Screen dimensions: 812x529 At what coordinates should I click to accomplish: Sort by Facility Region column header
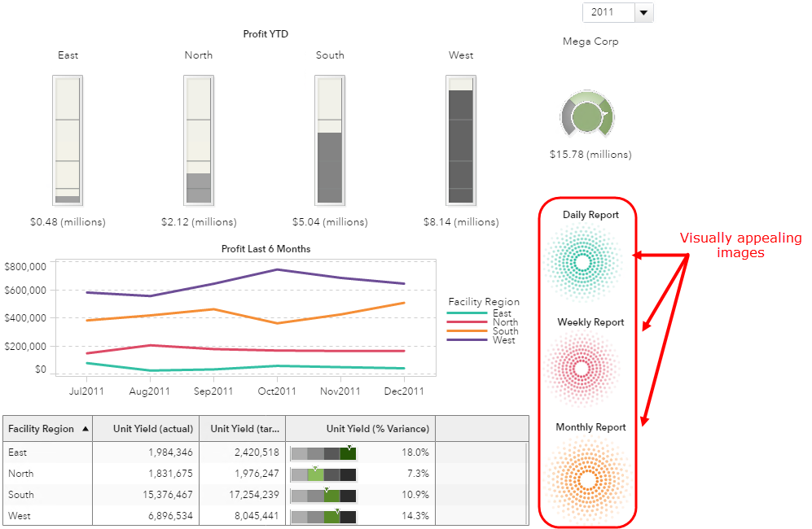click(x=47, y=429)
